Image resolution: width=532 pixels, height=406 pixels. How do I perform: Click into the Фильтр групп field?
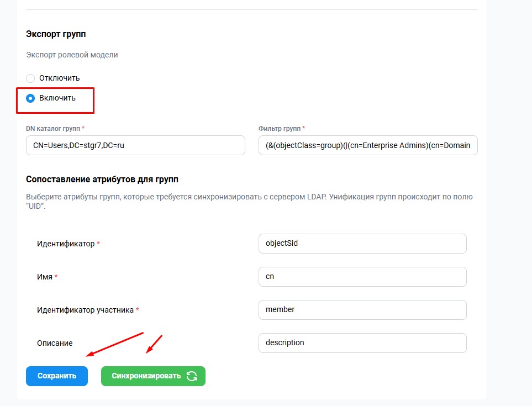(368, 145)
